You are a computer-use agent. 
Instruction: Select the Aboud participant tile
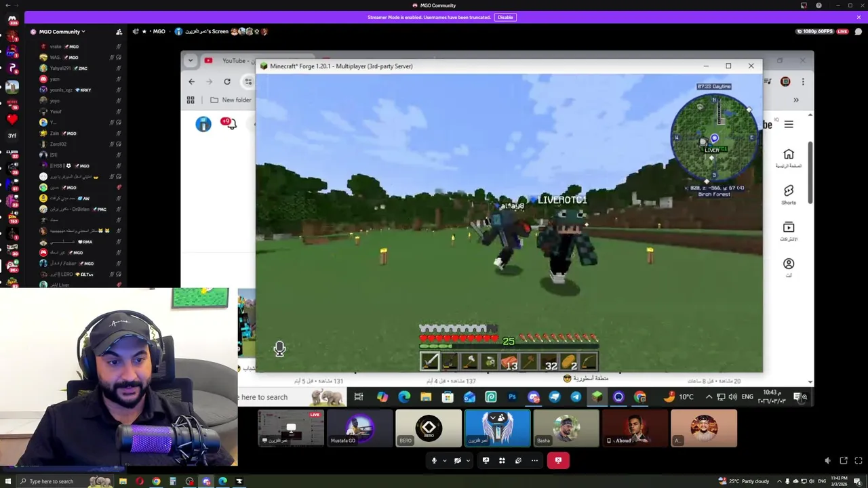tap(635, 428)
